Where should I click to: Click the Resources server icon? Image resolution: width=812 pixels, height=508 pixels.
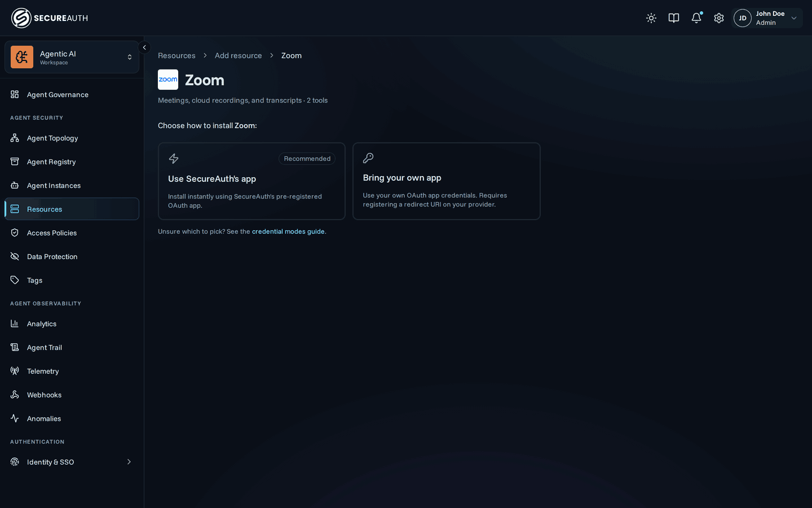[15, 209]
